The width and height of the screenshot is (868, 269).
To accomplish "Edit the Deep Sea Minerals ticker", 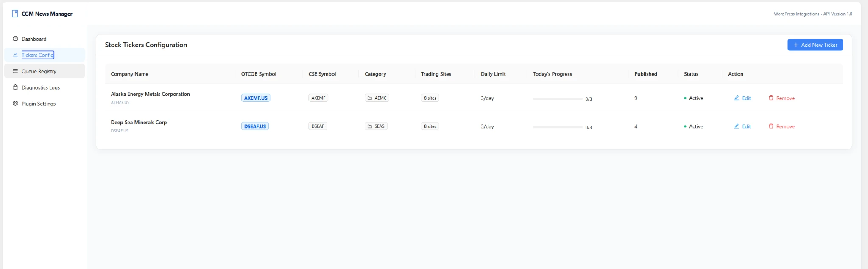I will click(x=742, y=126).
